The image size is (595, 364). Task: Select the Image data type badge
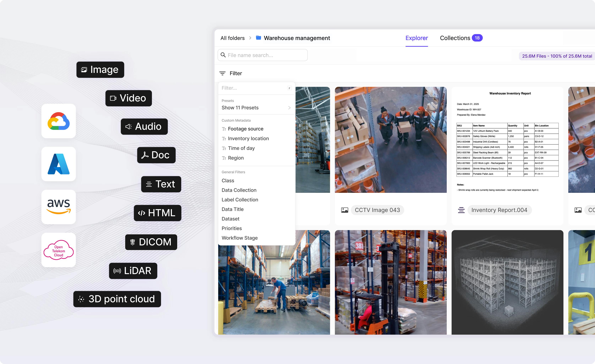[100, 70]
